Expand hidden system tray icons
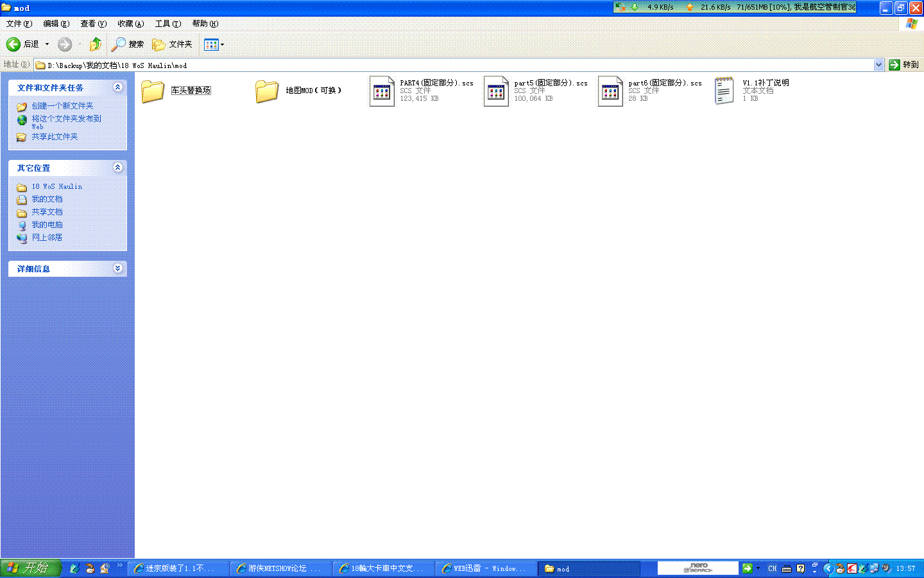The width and height of the screenshot is (924, 578). 828,568
